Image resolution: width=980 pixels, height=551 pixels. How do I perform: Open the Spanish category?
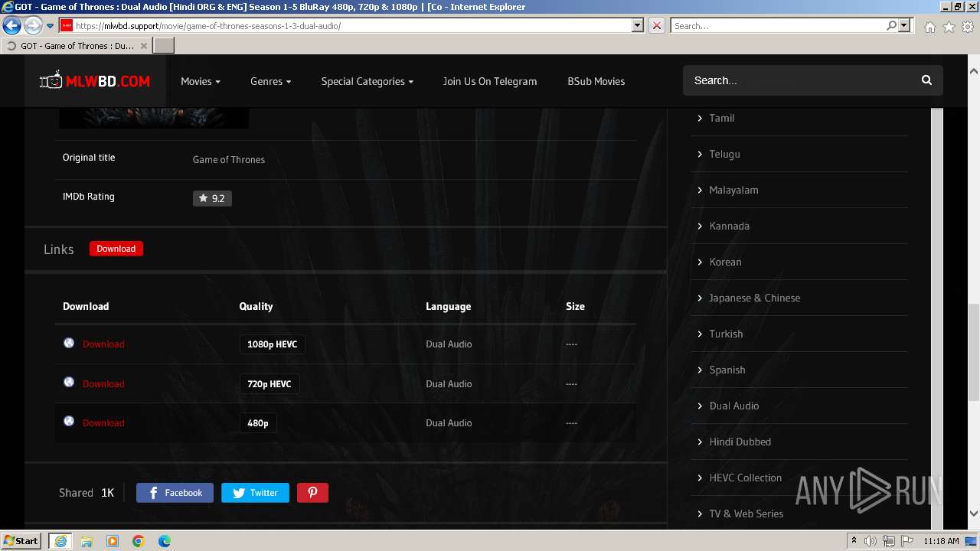click(727, 370)
